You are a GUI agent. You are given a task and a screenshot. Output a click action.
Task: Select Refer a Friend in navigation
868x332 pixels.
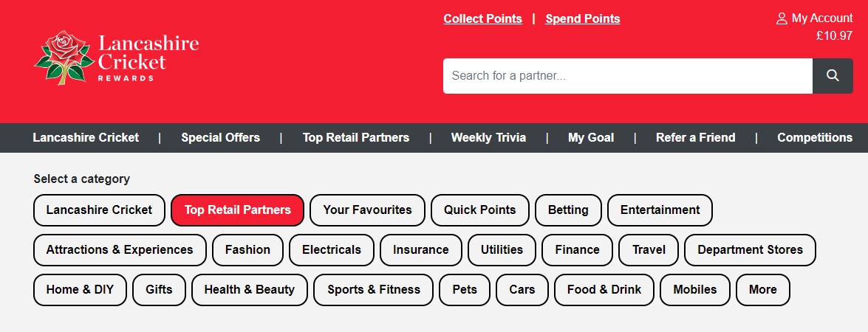coord(695,137)
